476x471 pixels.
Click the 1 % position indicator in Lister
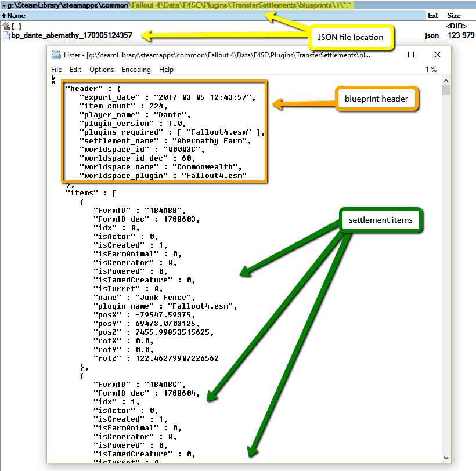point(431,70)
